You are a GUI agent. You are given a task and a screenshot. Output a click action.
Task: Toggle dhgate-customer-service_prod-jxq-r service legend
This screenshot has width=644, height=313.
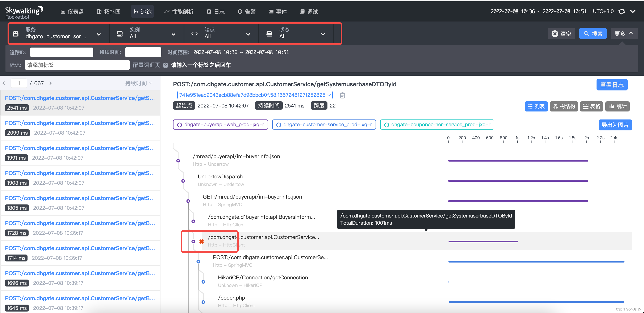324,125
